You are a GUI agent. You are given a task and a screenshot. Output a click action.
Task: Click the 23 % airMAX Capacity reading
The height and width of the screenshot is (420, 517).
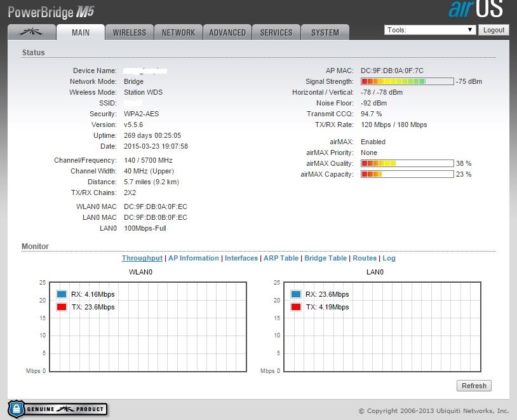pyautogui.click(x=464, y=174)
